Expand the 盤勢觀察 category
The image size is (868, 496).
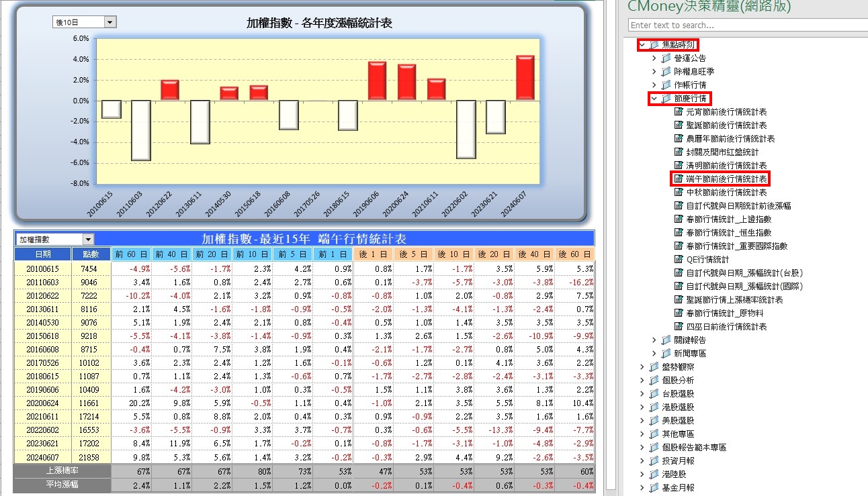[642, 367]
